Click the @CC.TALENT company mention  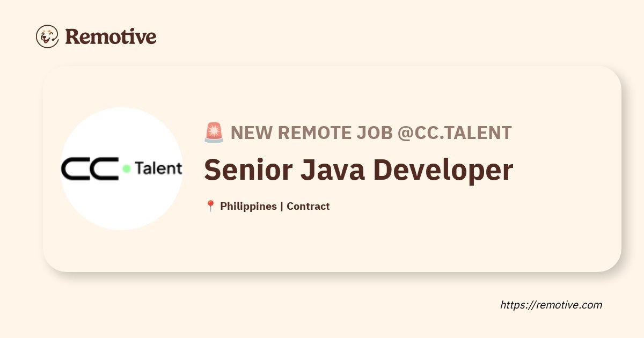tap(454, 132)
